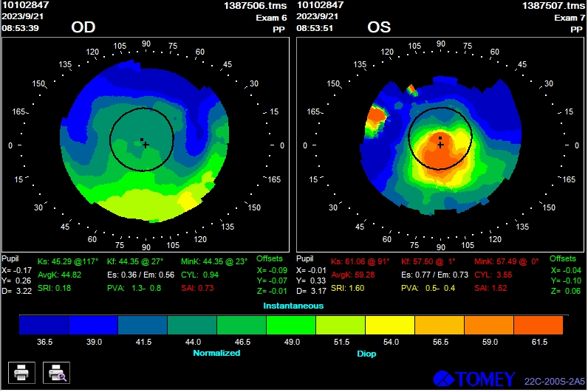Click the 49.0 bright green color swatch
The image size is (588, 392).
pos(290,325)
